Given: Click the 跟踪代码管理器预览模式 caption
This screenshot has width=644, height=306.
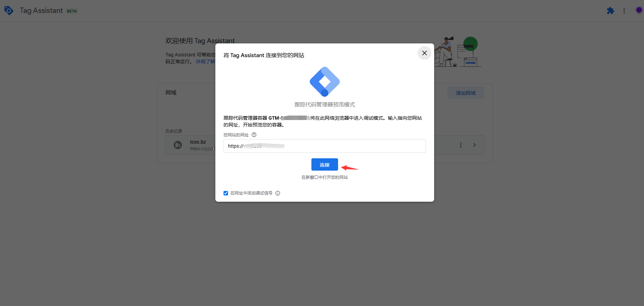Looking at the screenshot, I should (325, 105).
